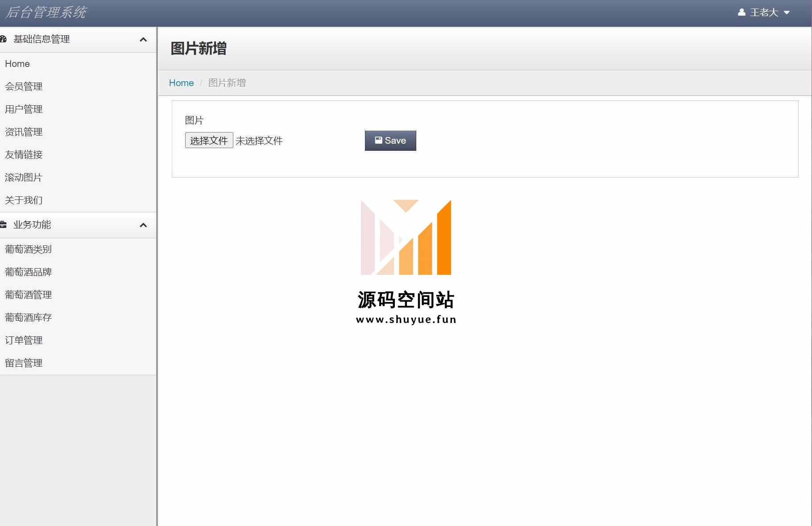The height and width of the screenshot is (526, 812).
Task: Navigate to 滚动图片
Action: 24,178
